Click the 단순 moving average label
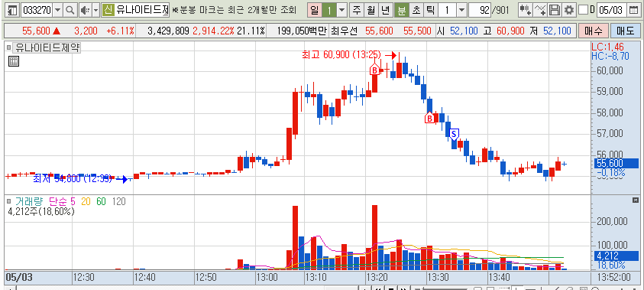 57,201
